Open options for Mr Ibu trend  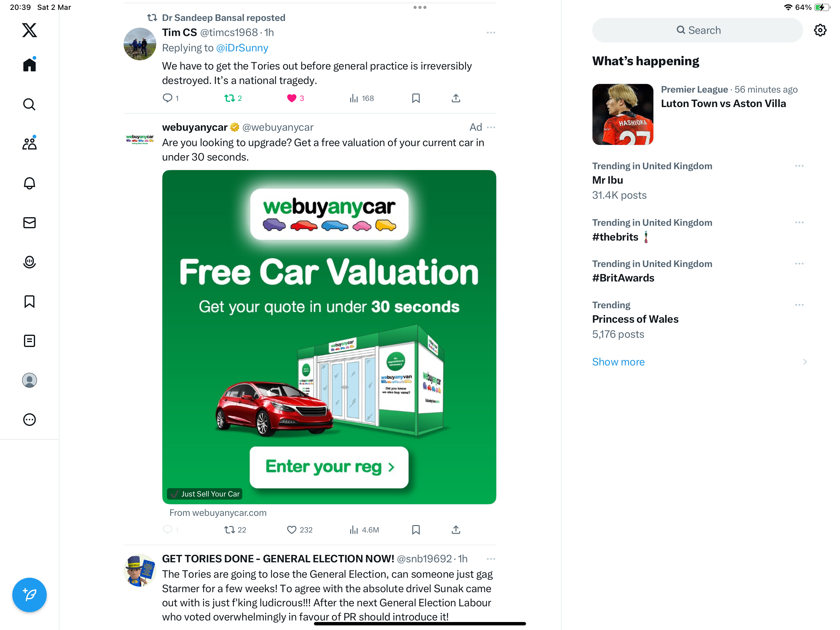(799, 166)
